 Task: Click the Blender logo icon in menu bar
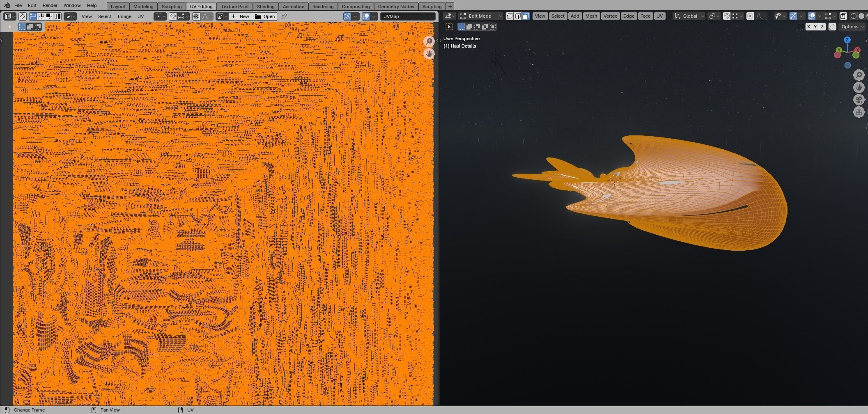tap(7, 5)
